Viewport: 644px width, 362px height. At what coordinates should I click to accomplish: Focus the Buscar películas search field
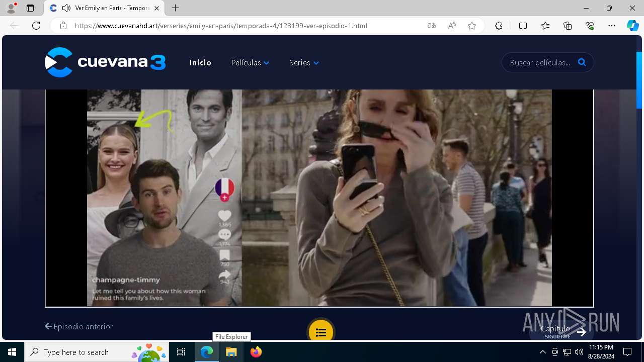[540, 63]
